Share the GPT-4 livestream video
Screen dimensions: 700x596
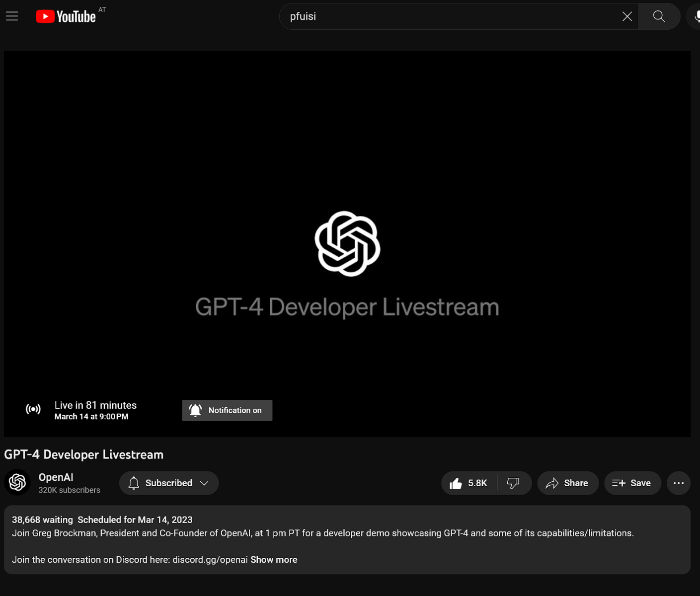[567, 483]
